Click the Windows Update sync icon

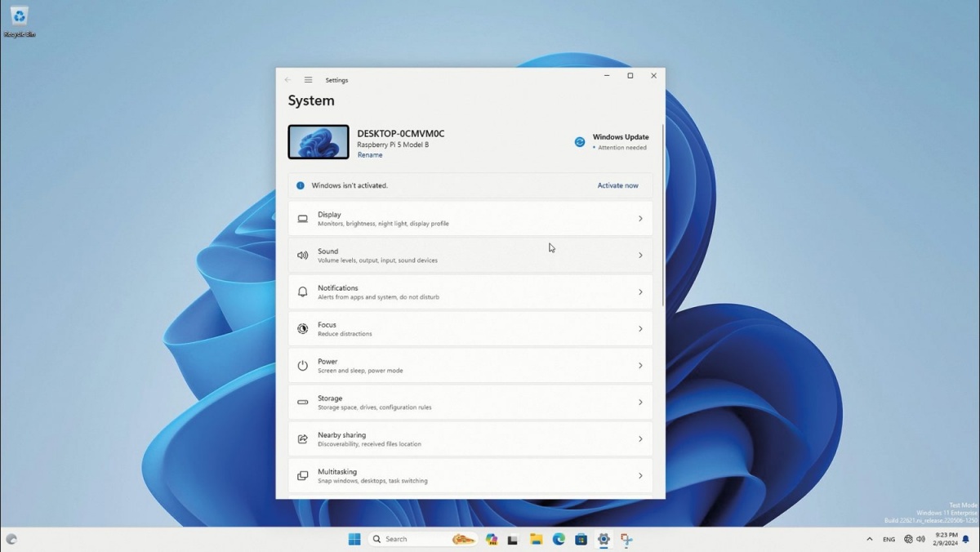[x=580, y=141]
